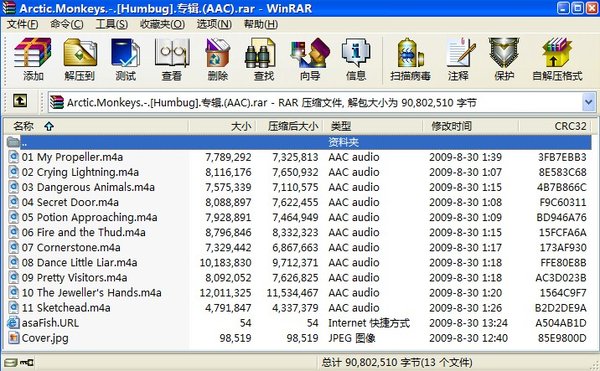The width and height of the screenshot is (600, 371).
Task: Click the 资料夹 label in selected row
Action: click(x=343, y=142)
